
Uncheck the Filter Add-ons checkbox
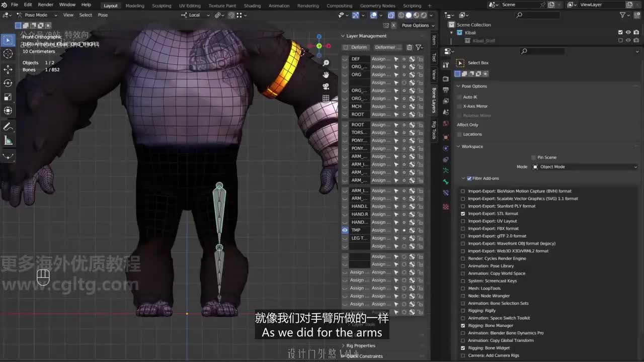[469, 178]
